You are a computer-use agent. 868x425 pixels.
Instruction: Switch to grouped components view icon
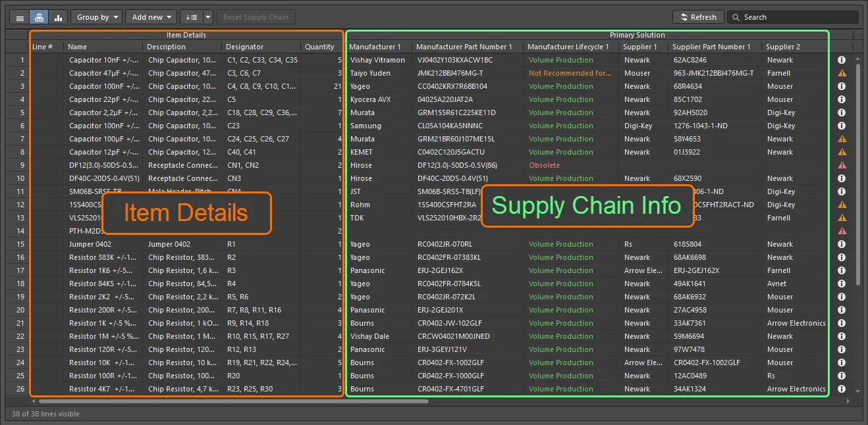pos(39,17)
